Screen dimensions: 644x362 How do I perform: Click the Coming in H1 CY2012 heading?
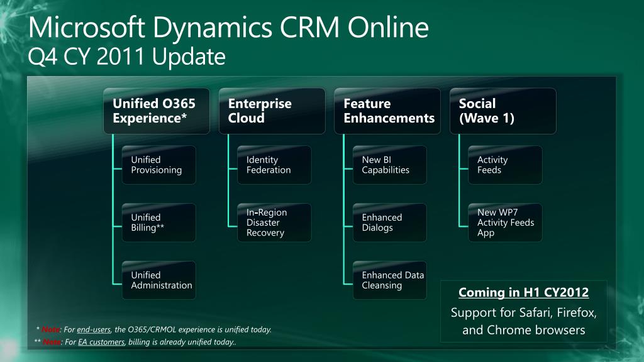point(524,292)
